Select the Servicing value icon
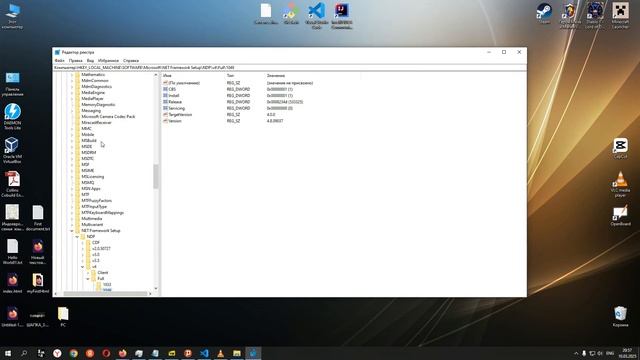 pyautogui.click(x=165, y=108)
